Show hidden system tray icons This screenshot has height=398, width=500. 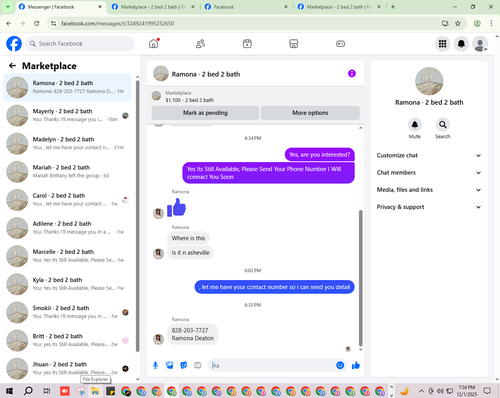click(421, 391)
